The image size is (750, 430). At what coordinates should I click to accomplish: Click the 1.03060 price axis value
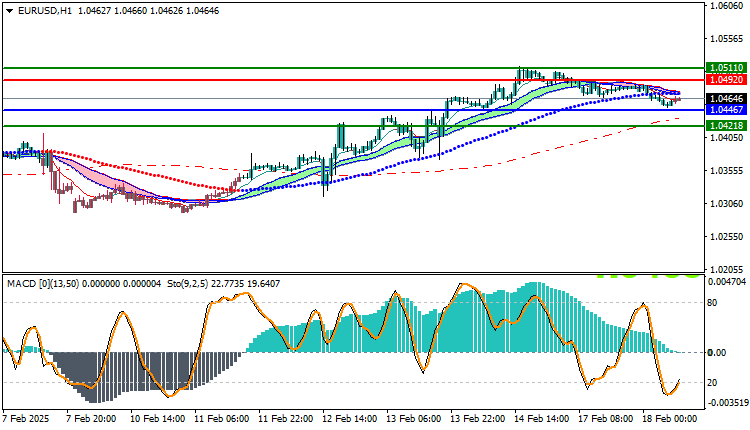click(x=727, y=204)
